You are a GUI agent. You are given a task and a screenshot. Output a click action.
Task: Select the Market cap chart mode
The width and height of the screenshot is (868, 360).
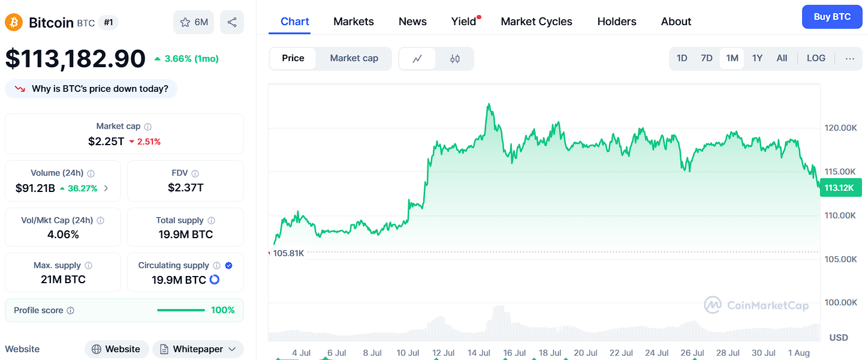click(x=354, y=58)
